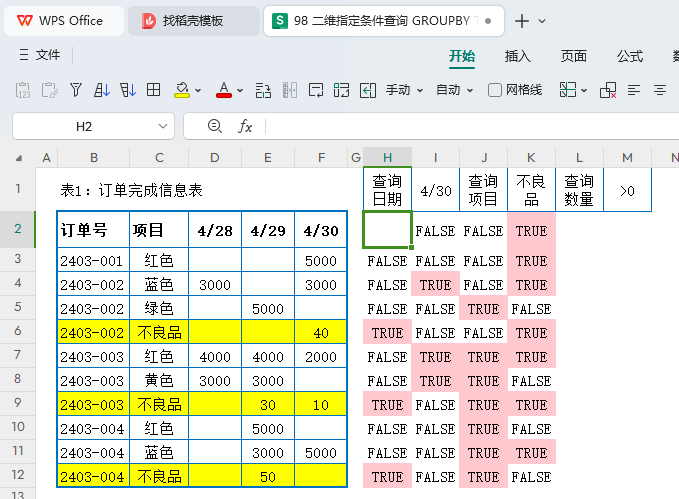Switch to the 找稻壳模板 tab
The width and height of the screenshot is (679, 499).
point(194,21)
